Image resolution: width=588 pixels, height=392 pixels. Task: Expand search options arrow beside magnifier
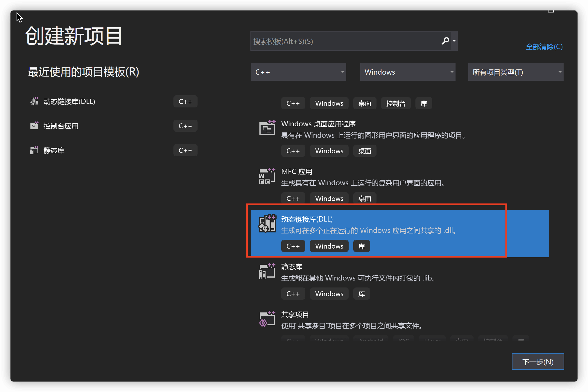pos(454,41)
